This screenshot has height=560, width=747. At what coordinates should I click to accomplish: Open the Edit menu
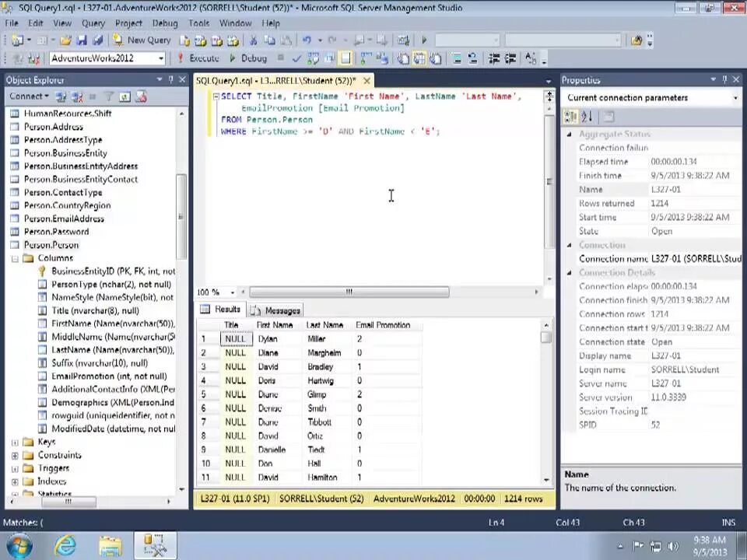point(35,23)
